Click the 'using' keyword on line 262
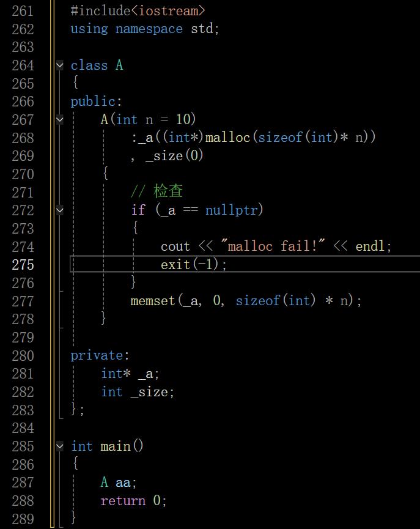Image resolution: width=420 pixels, height=529 pixels. (x=89, y=29)
